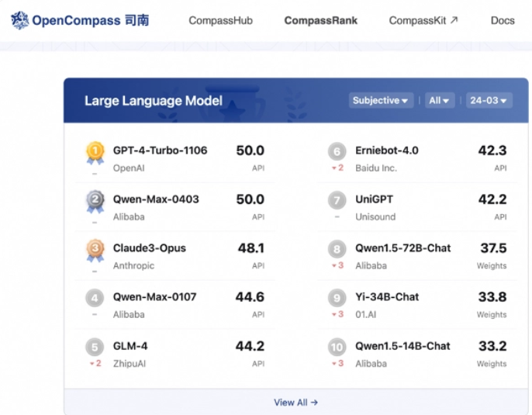Click the down-2 rank change under Erniebot-4.0 badge
Viewport: 532px width, 415px height.
337,168
